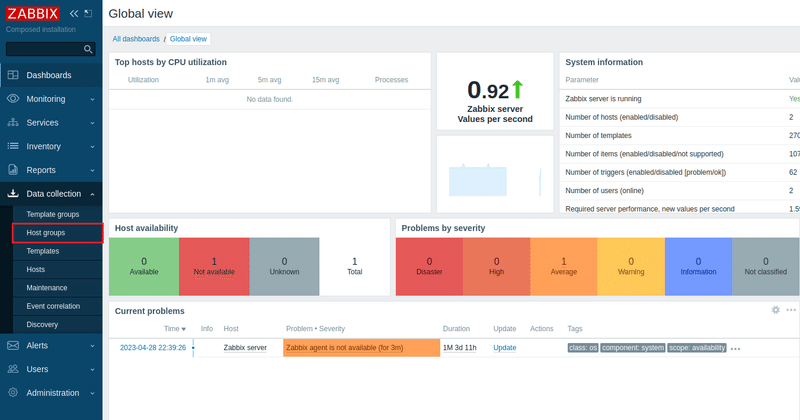
Task: Click the 'scope: availability' tag
Action: tap(697, 348)
